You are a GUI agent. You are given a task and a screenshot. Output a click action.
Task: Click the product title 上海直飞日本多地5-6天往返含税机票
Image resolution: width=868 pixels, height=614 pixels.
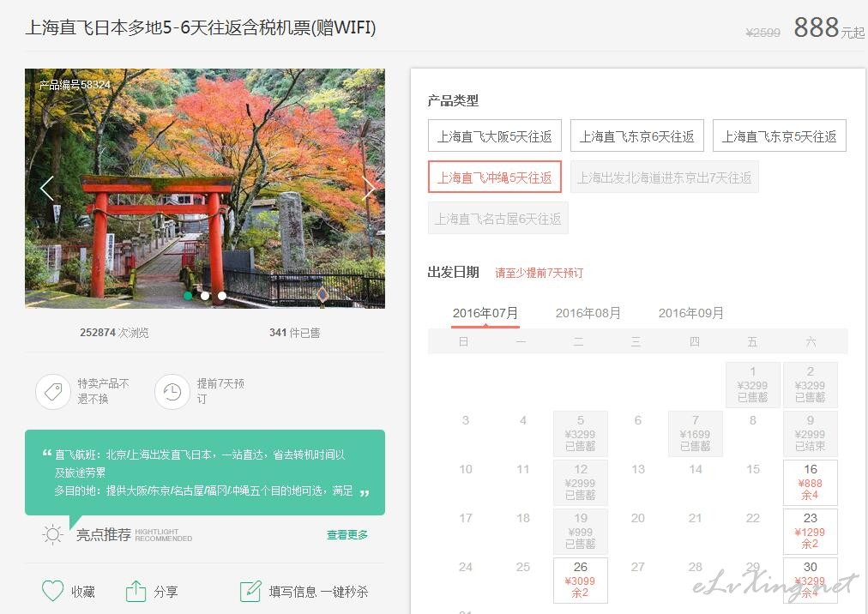(x=201, y=27)
